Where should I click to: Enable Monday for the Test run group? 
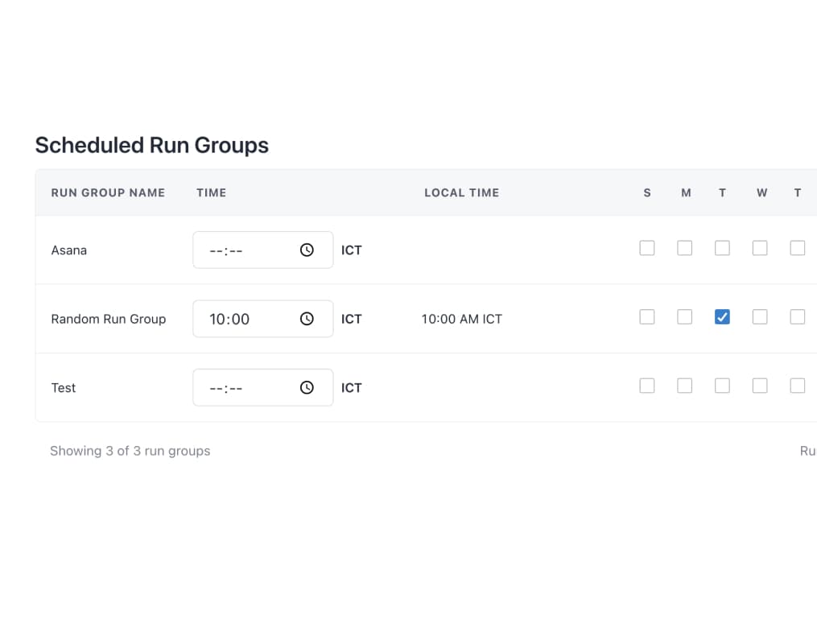click(x=685, y=386)
